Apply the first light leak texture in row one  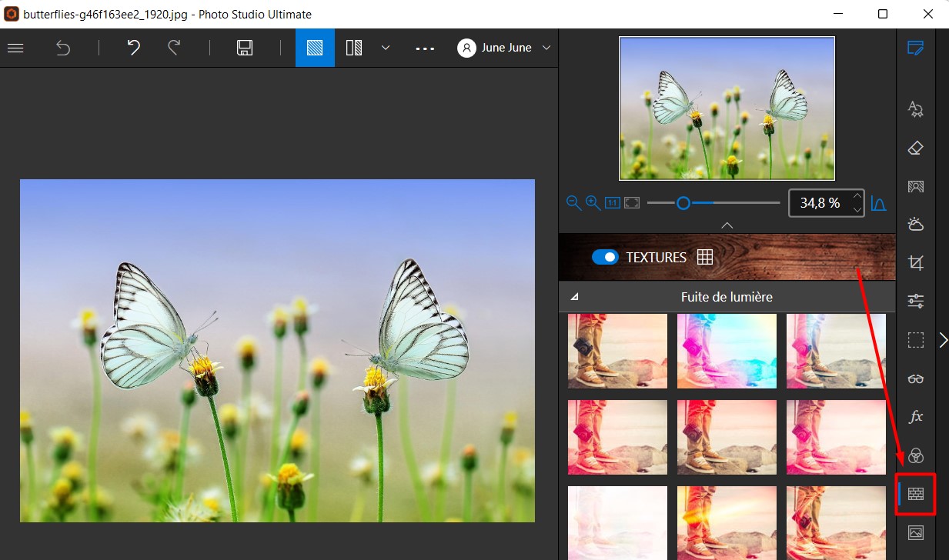[x=617, y=351]
